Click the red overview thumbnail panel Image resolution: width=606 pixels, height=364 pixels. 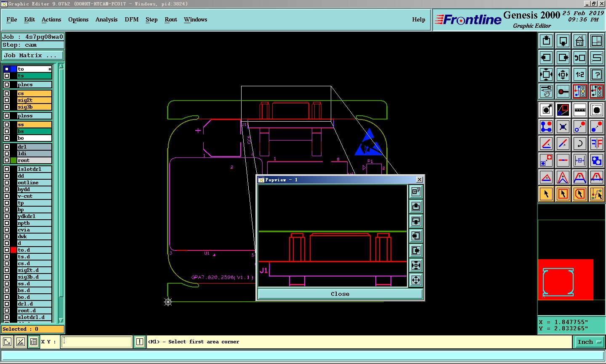tap(566, 279)
